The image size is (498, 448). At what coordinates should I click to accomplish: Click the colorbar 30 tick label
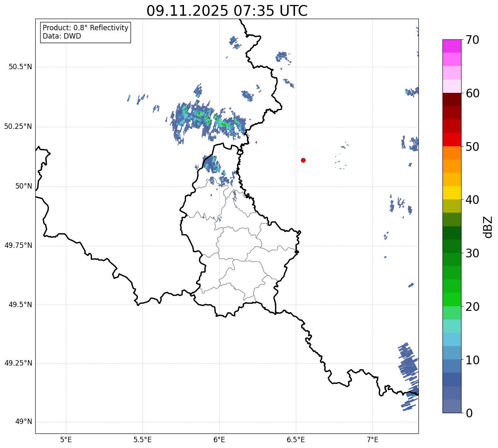[x=472, y=253]
